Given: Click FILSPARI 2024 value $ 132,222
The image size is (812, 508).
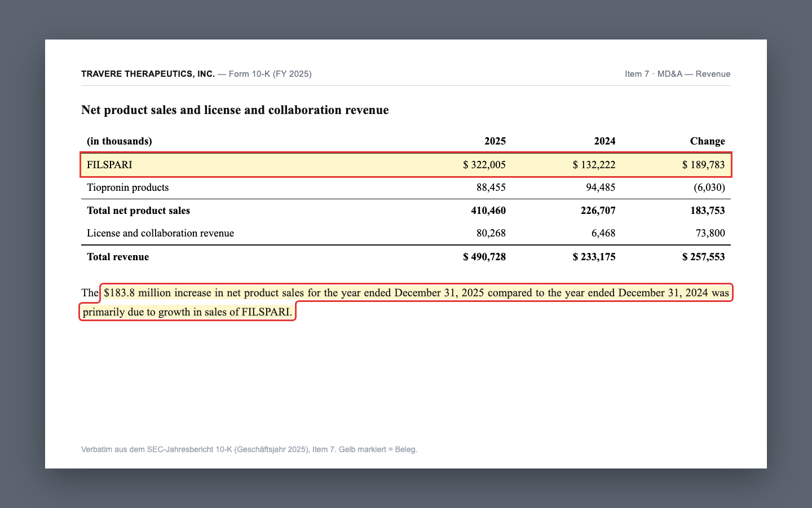Looking at the screenshot, I should click(594, 165).
